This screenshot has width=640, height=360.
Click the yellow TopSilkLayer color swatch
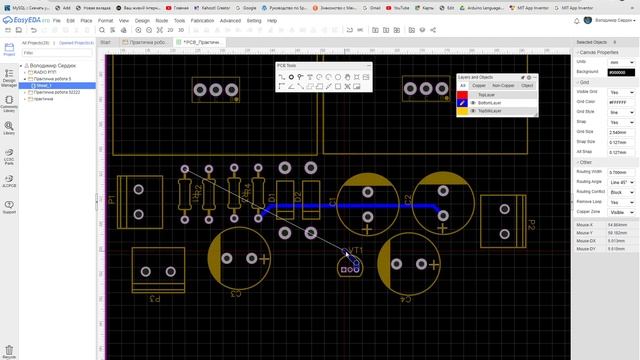pyautogui.click(x=462, y=111)
